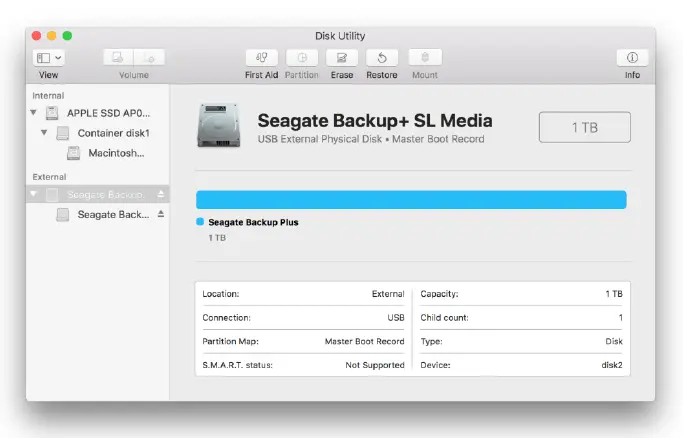Click the remove Volume toolbar icon
This screenshot has height=438, width=683.
point(149,57)
